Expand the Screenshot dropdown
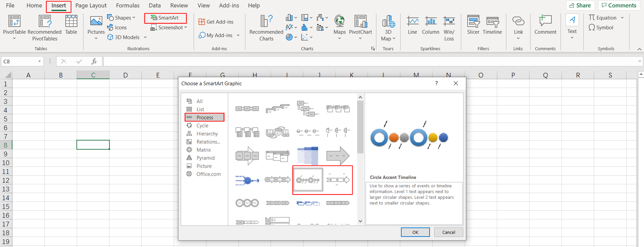The width and height of the screenshot is (644, 247). click(x=185, y=28)
